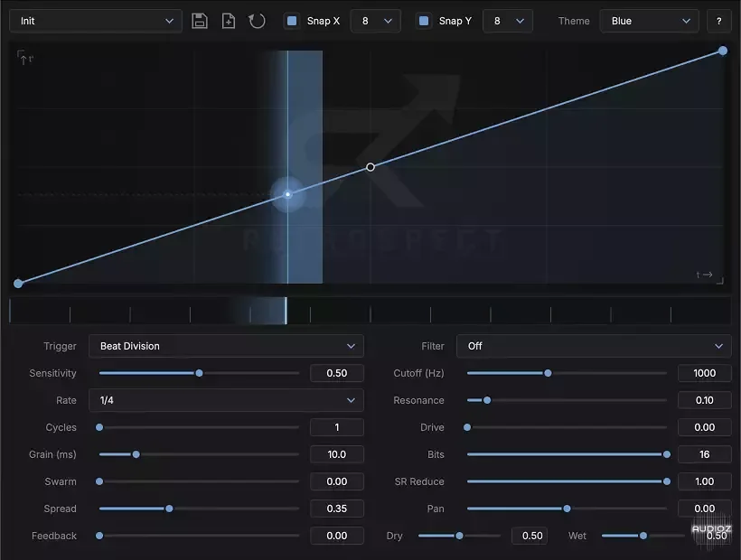Click the Cycles value field

(x=337, y=427)
